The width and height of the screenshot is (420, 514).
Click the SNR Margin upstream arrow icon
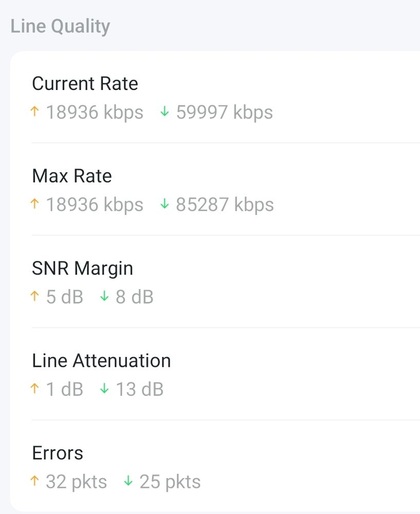pyautogui.click(x=35, y=297)
